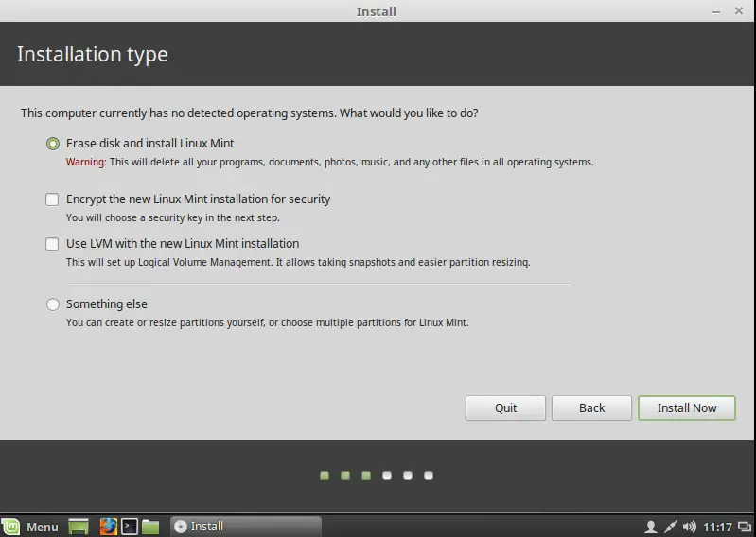The height and width of the screenshot is (537, 756).
Task: Click the Linux Mint logo icon
Action: pyautogui.click(x=10, y=527)
